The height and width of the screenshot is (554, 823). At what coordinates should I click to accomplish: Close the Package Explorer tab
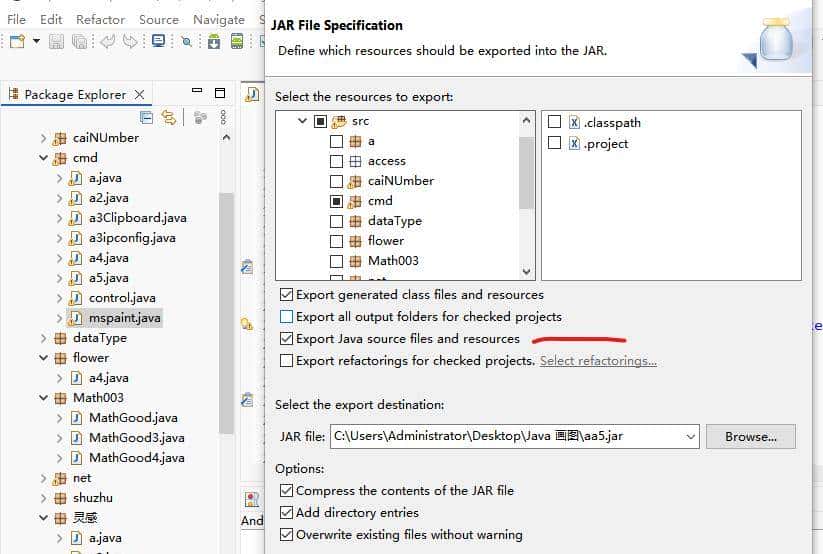pyautogui.click(x=139, y=95)
